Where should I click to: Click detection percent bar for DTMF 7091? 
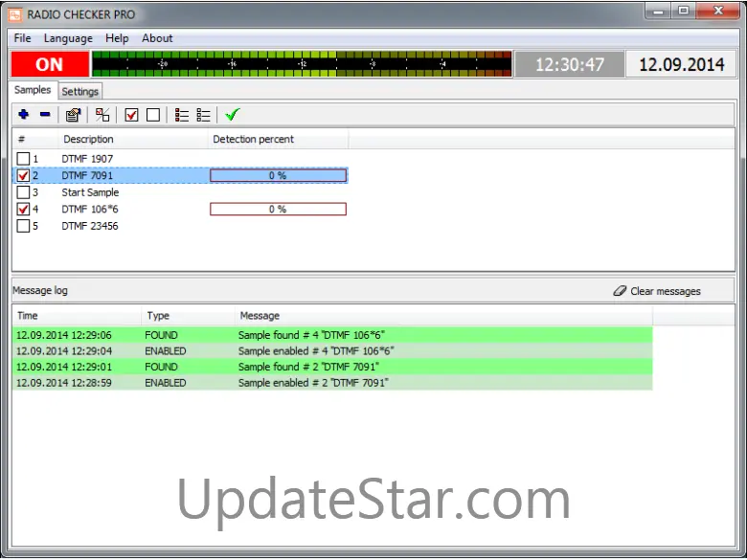(x=279, y=176)
